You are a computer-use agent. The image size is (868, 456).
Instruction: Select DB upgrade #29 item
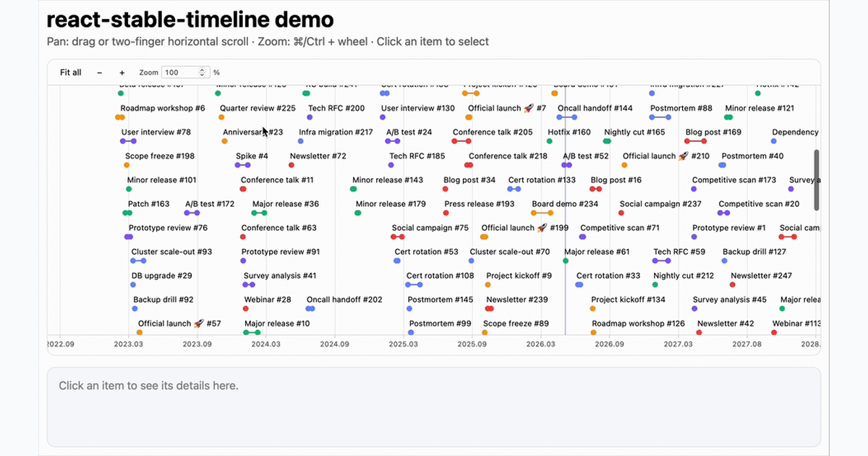(x=162, y=275)
